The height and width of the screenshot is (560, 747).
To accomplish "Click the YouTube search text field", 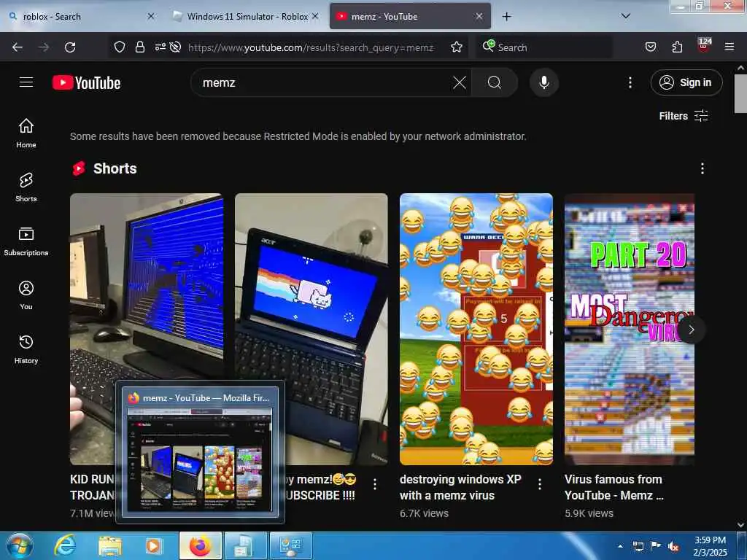I will 324,83.
